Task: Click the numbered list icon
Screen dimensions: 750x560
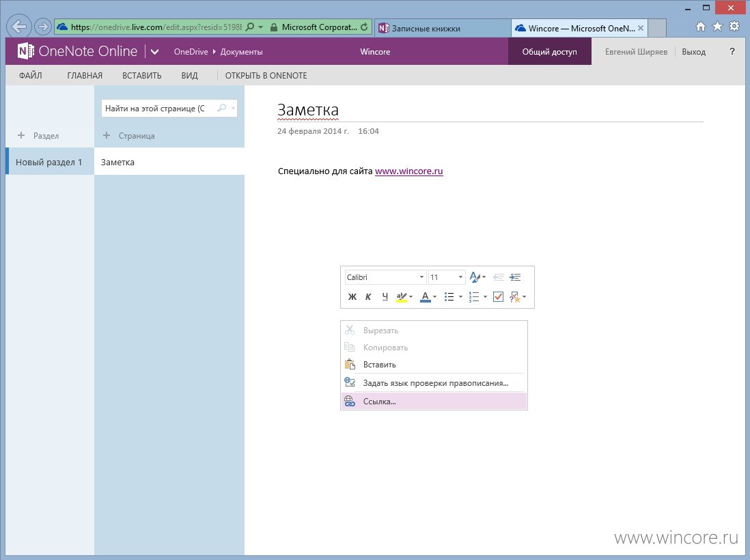Action: click(x=473, y=297)
